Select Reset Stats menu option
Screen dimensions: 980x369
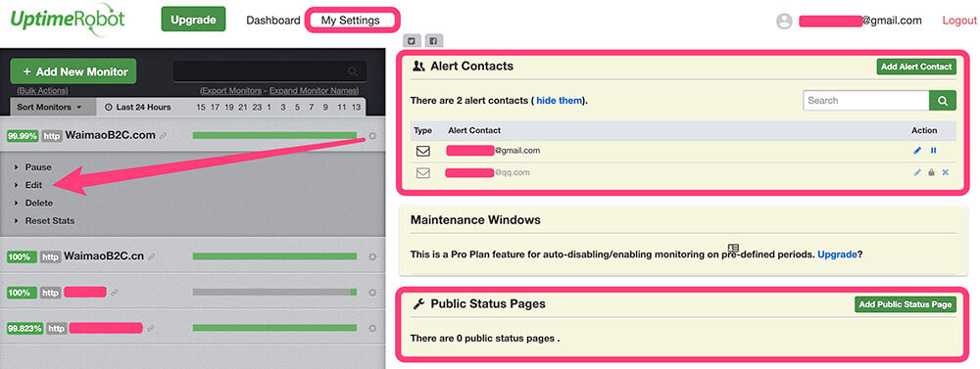[50, 221]
